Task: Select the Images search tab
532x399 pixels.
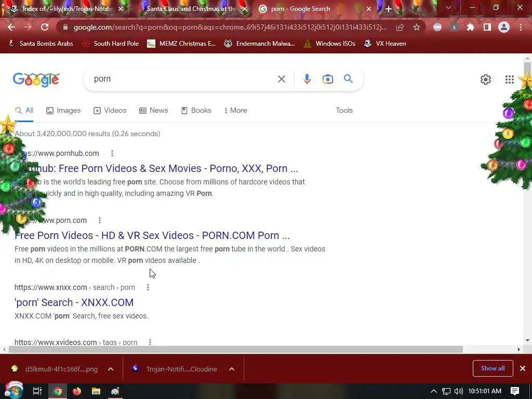Action: click(x=63, y=110)
